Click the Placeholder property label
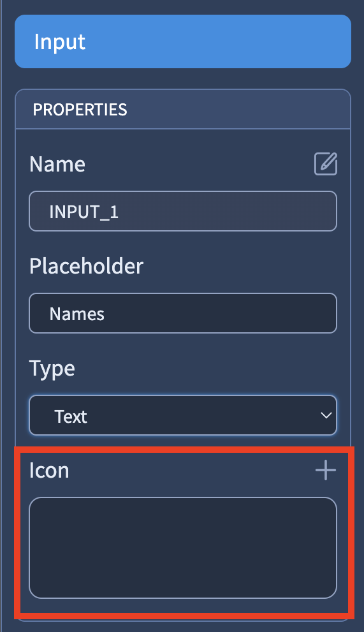The width and height of the screenshot is (364, 632). pyautogui.click(x=86, y=266)
